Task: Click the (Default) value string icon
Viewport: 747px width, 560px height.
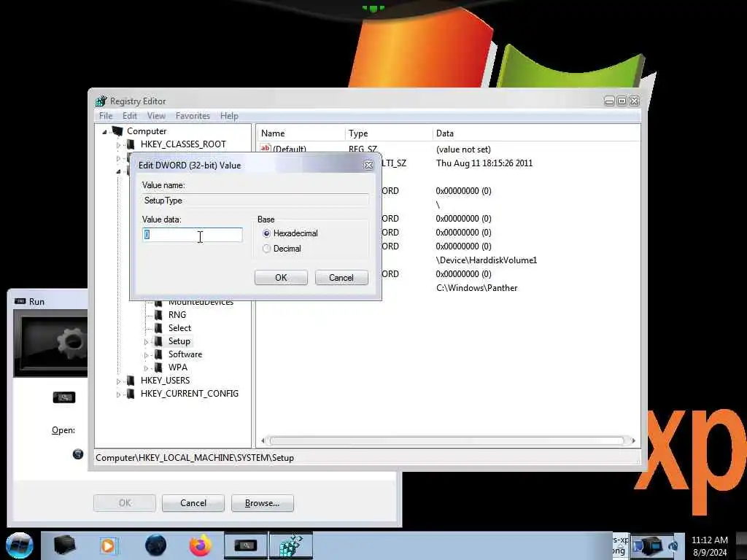Action: coord(266,148)
